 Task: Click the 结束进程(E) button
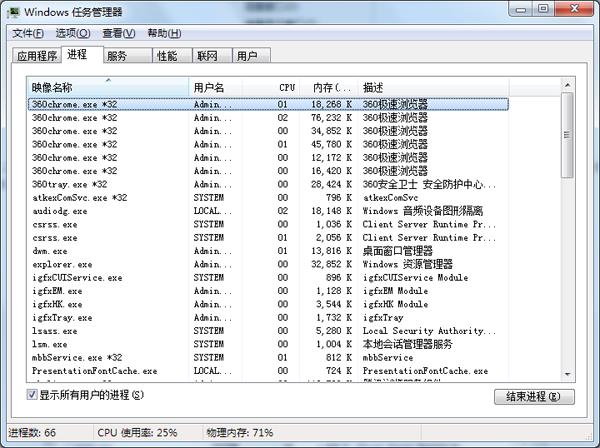coord(534,397)
